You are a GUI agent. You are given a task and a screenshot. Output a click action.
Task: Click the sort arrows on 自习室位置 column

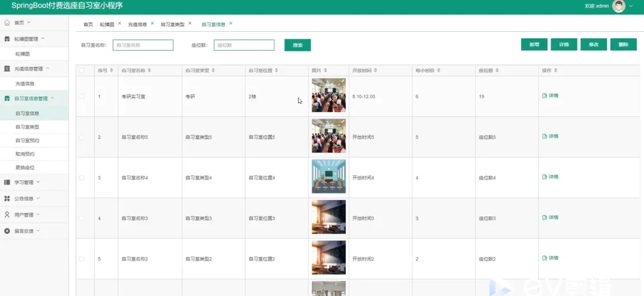276,70
